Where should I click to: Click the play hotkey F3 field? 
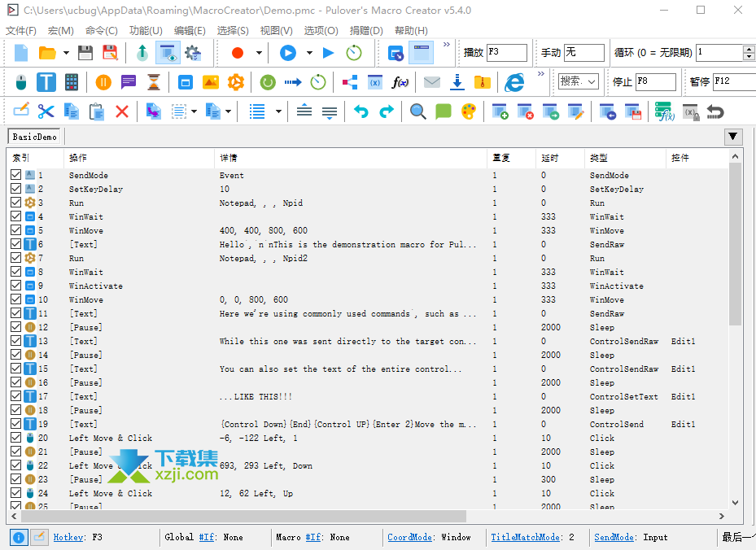pos(507,53)
